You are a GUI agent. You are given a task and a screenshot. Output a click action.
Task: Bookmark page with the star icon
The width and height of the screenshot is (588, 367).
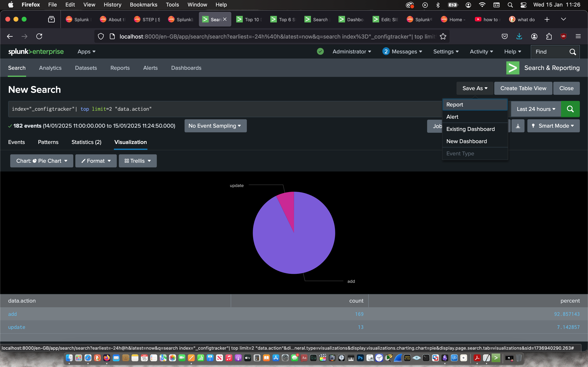click(443, 36)
